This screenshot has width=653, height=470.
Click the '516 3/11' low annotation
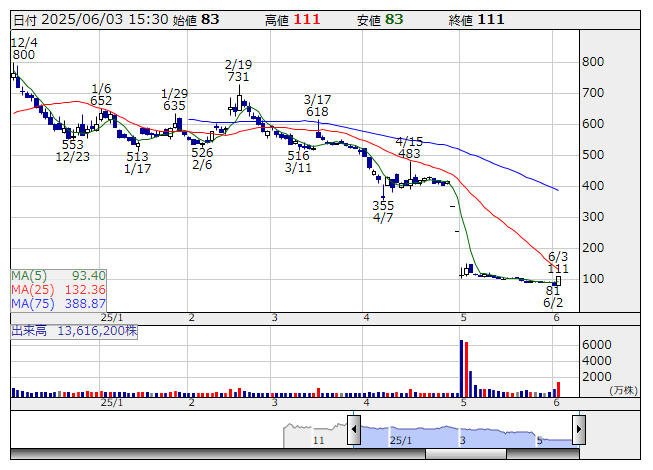click(x=298, y=162)
